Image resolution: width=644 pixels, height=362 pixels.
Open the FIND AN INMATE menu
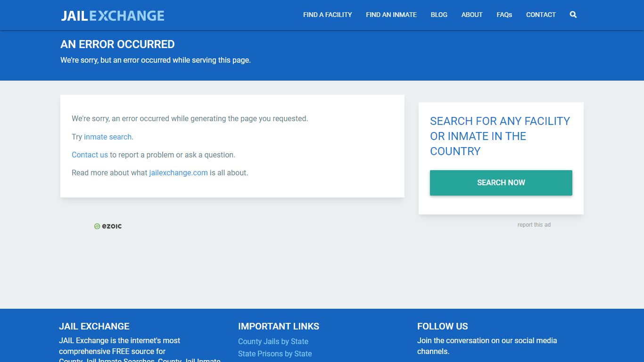click(391, 15)
